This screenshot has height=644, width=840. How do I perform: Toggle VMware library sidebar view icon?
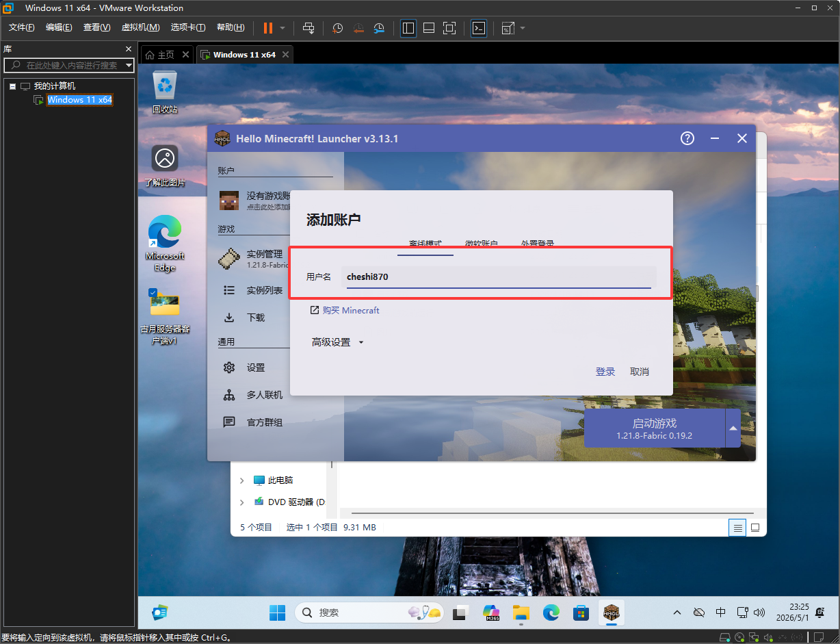408,28
